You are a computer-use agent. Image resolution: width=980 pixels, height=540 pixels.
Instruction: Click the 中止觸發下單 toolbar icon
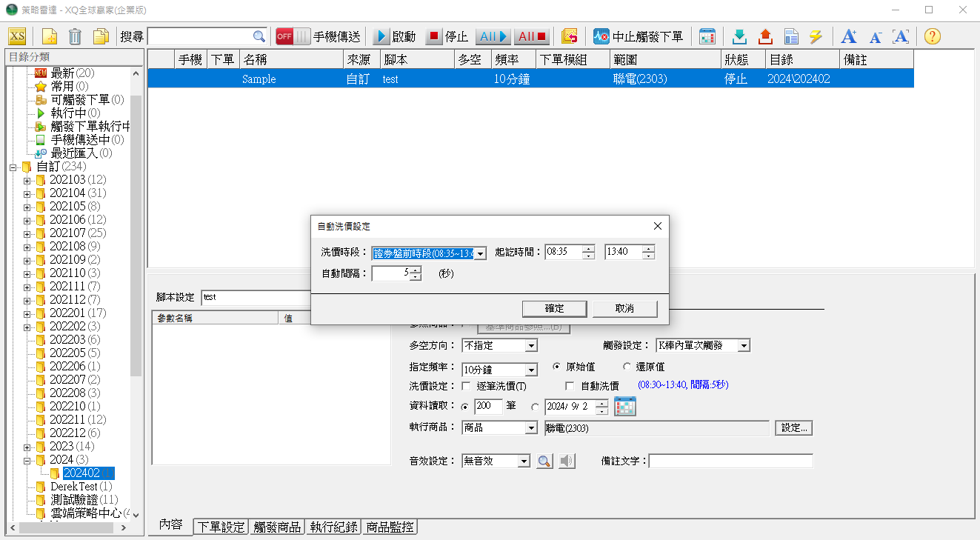click(601, 36)
